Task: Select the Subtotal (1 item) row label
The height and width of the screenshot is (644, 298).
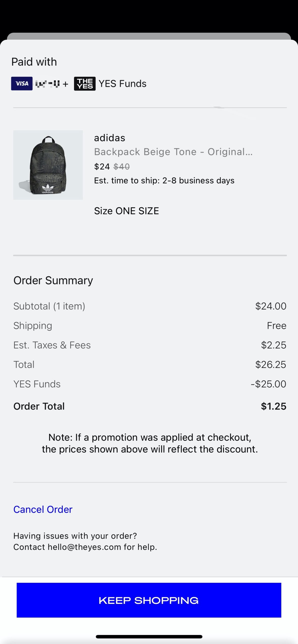Action: click(x=49, y=306)
